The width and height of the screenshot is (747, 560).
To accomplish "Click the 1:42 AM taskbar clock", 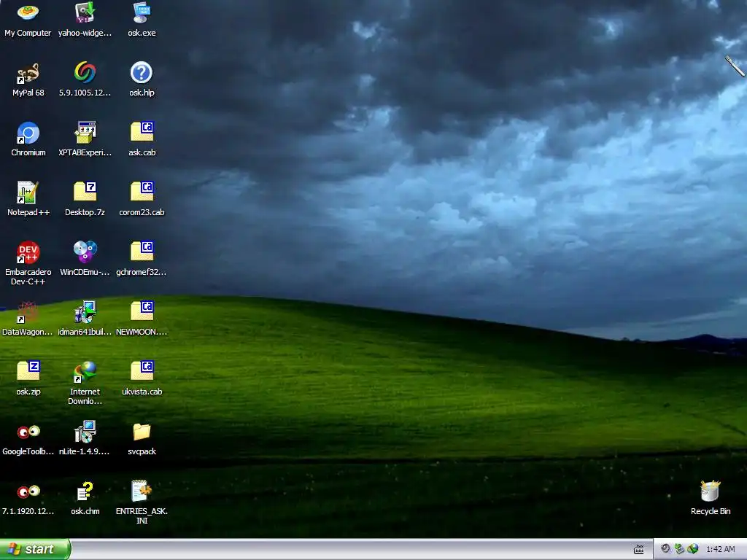I will 720,550.
